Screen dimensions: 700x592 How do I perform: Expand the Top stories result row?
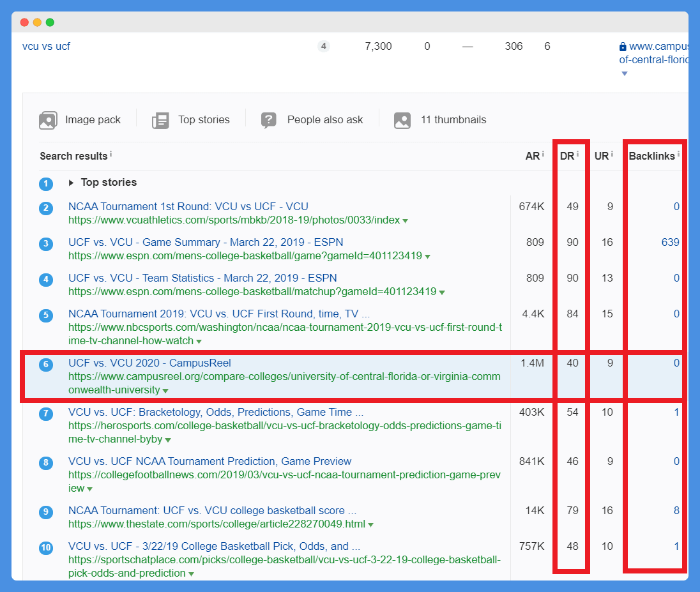(71, 183)
